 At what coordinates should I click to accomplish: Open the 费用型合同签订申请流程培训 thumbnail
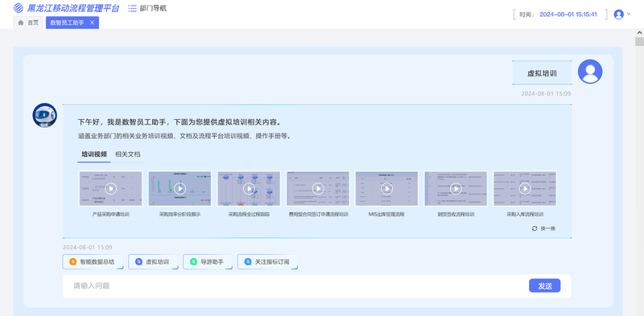tap(318, 189)
